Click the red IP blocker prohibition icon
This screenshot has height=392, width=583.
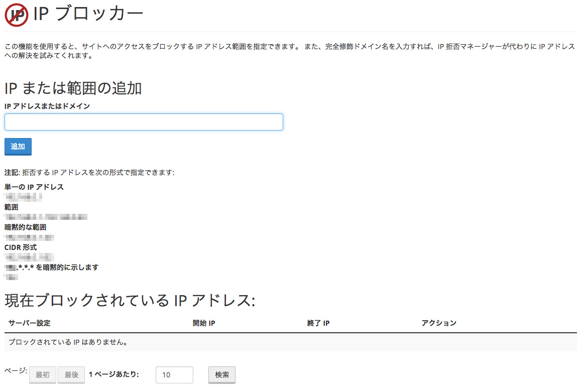pyautogui.click(x=17, y=15)
